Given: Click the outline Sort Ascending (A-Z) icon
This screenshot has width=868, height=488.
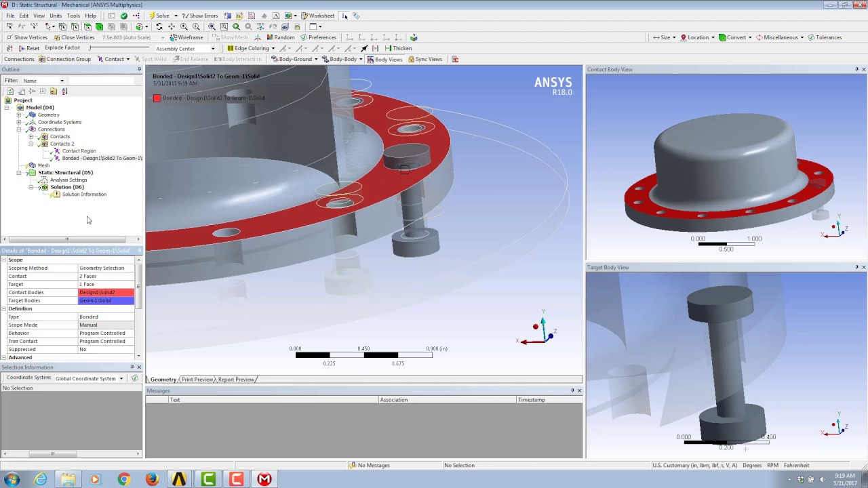Looking at the screenshot, I should [x=64, y=91].
